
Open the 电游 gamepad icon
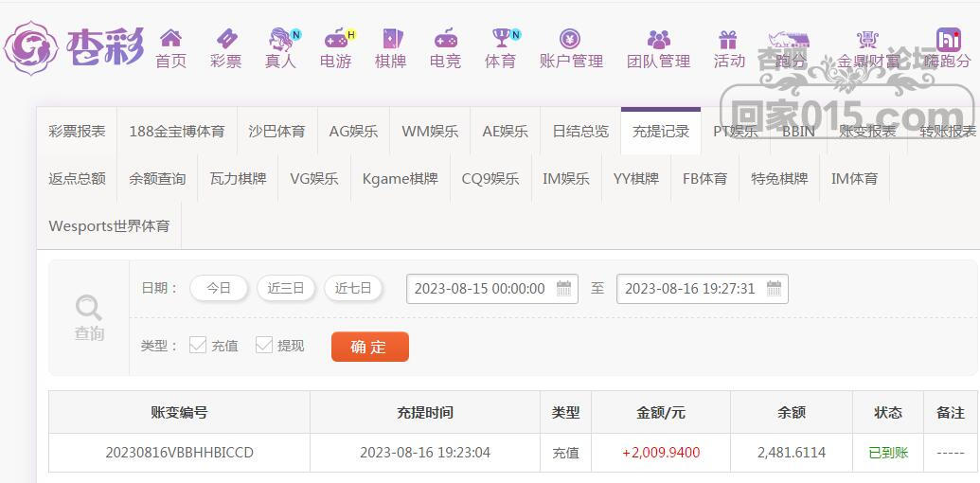click(x=336, y=39)
